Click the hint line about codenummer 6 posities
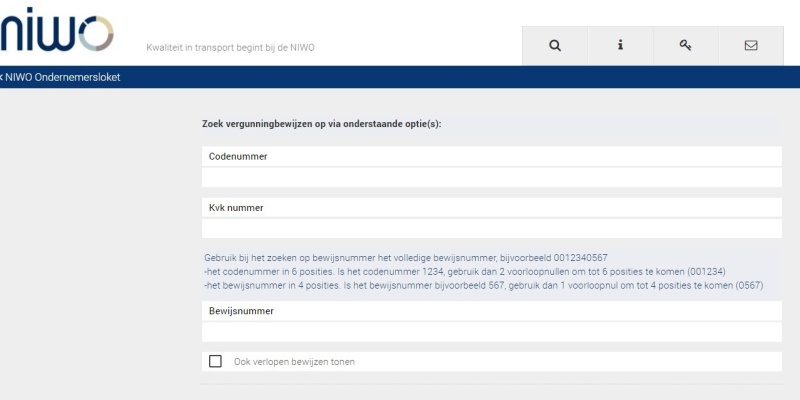Screen dimensions: 800x400 pyautogui.click(x=464, y=271)
